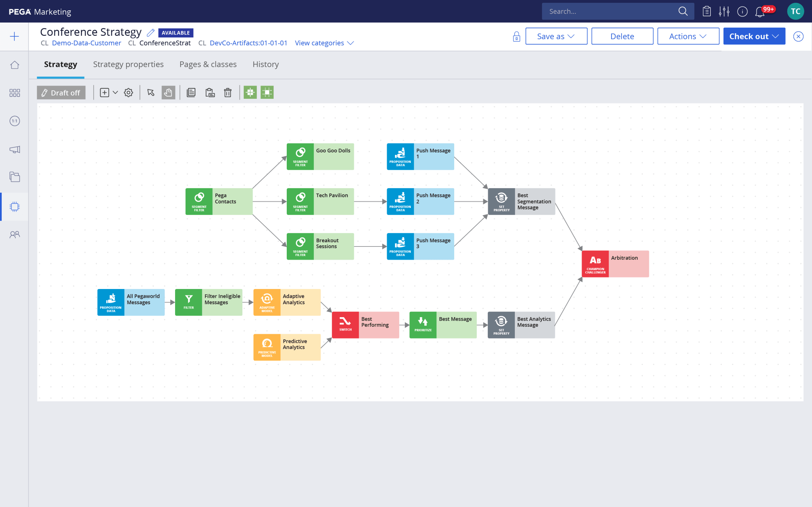Screen dimensions: 812x507
Task: Select the Strategy tab
Action: click(x=61, y=64)
